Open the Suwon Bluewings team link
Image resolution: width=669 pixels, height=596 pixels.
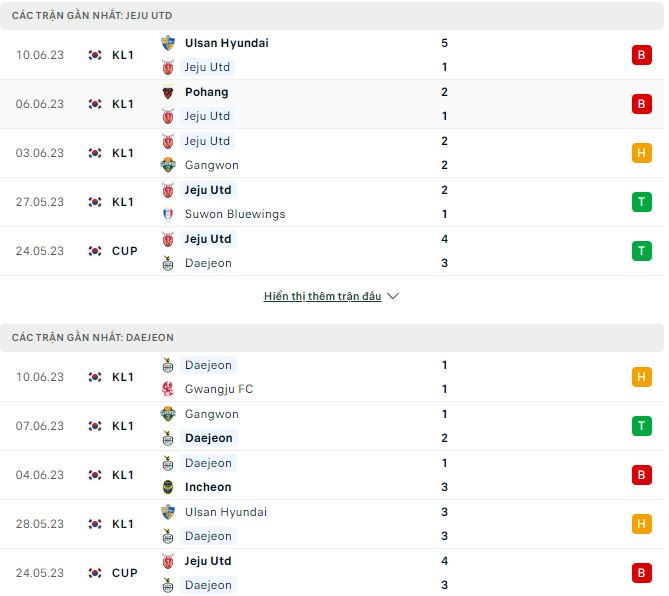tap(235, 214)
